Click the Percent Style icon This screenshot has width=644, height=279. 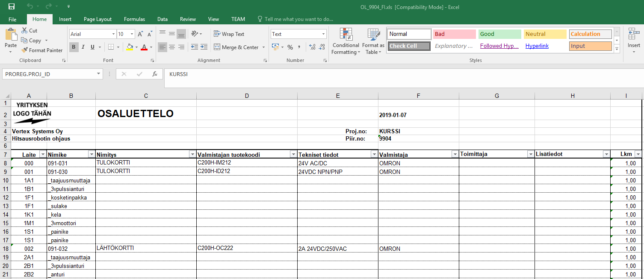(x=290, y=47)
